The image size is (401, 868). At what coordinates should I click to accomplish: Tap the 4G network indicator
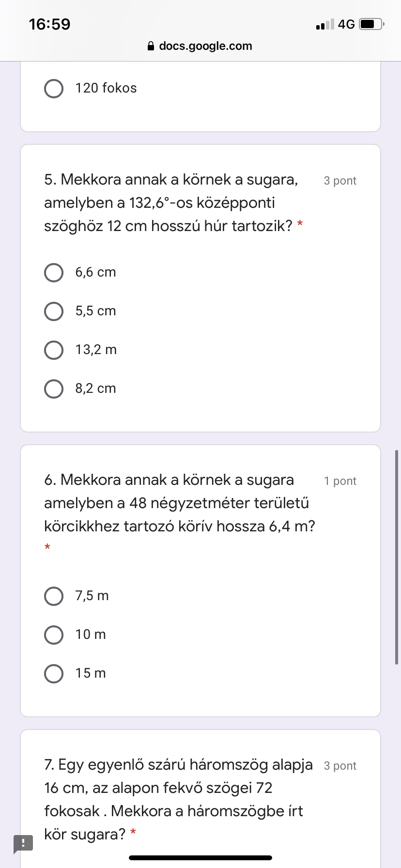pos(346,24)
